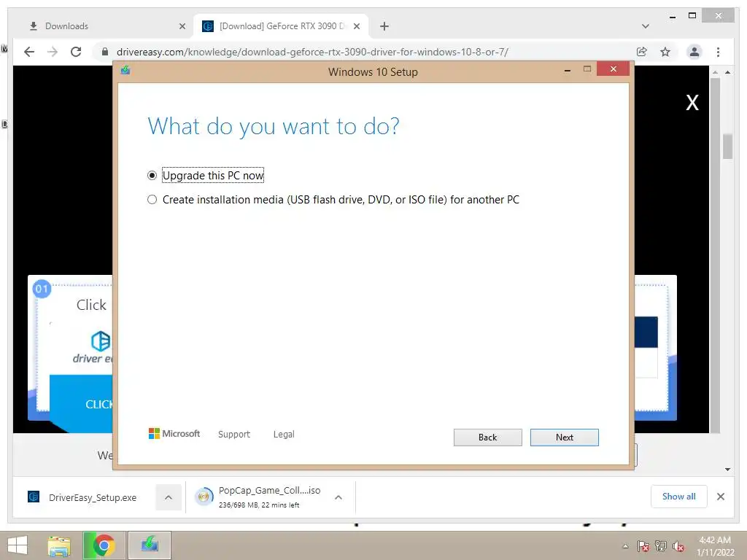The image size is (747, 560).
Task: Open the Windows Start button
Action: 18,545
